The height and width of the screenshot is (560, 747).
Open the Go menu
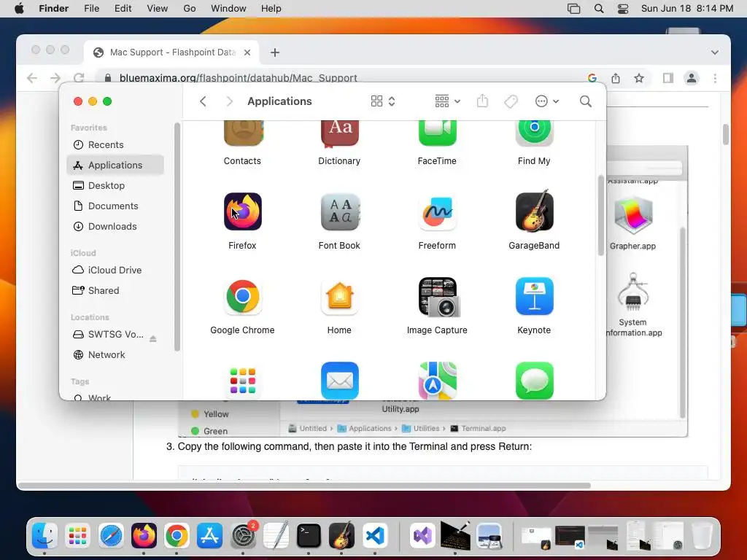(190, 9)
